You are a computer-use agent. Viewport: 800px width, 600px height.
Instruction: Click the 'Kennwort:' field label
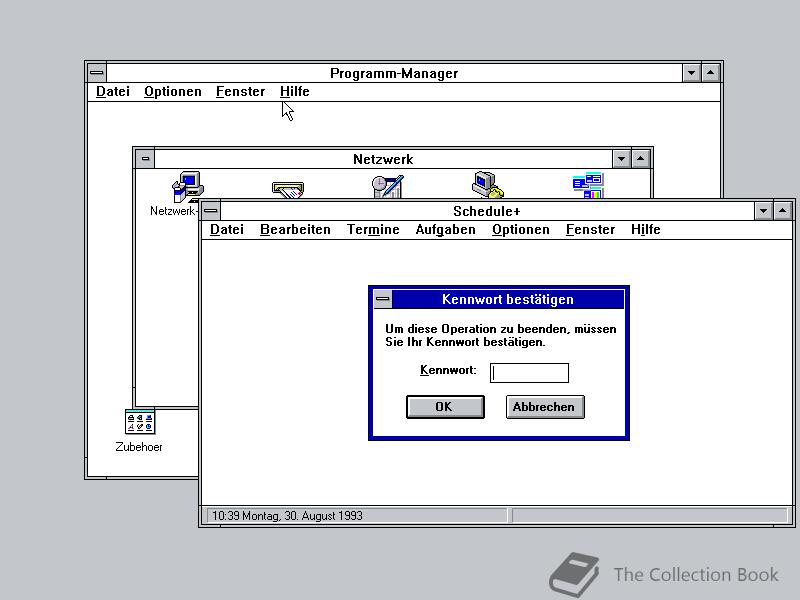tap(448, 370)
